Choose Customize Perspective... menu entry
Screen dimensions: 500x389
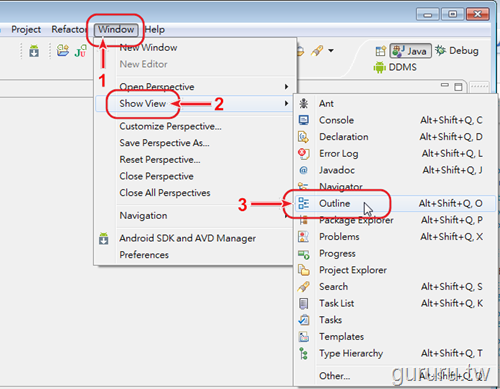pyautogui.click(x=195, y=126)
